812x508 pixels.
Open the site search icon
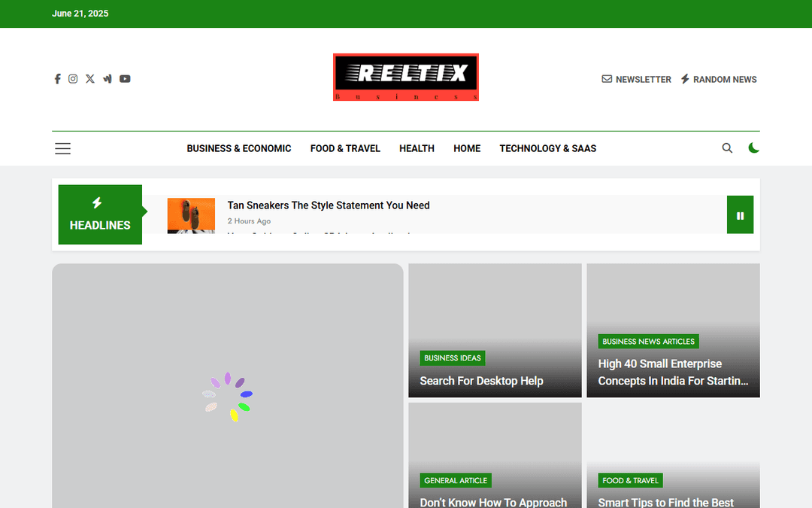[727, 148]
